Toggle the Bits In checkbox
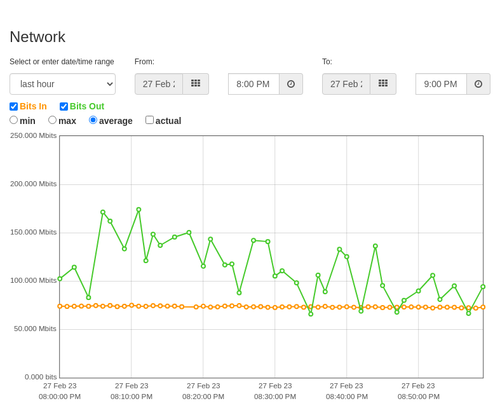This screenshot has height=403, width=500. click(x=14, y=106)
